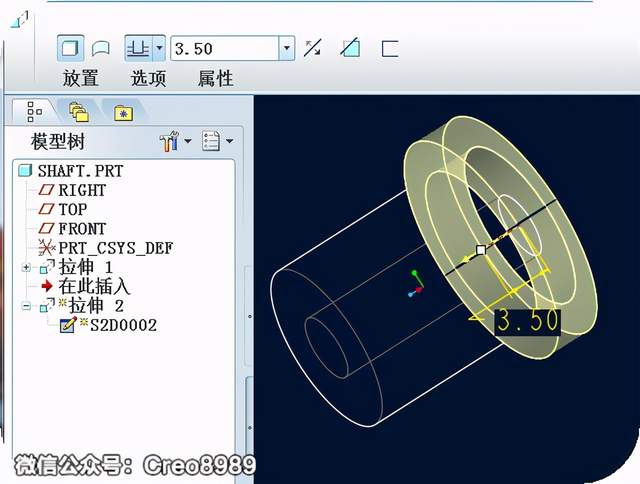This screenshot has width=640, height=484.
Task: Open the 选项 options panel
Action: (148, 78)
